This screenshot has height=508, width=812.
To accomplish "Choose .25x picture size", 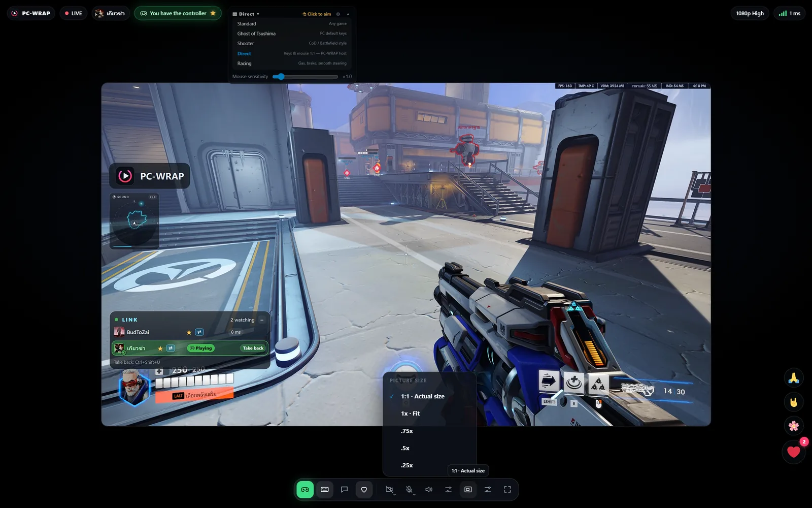I will pos(429,465).
